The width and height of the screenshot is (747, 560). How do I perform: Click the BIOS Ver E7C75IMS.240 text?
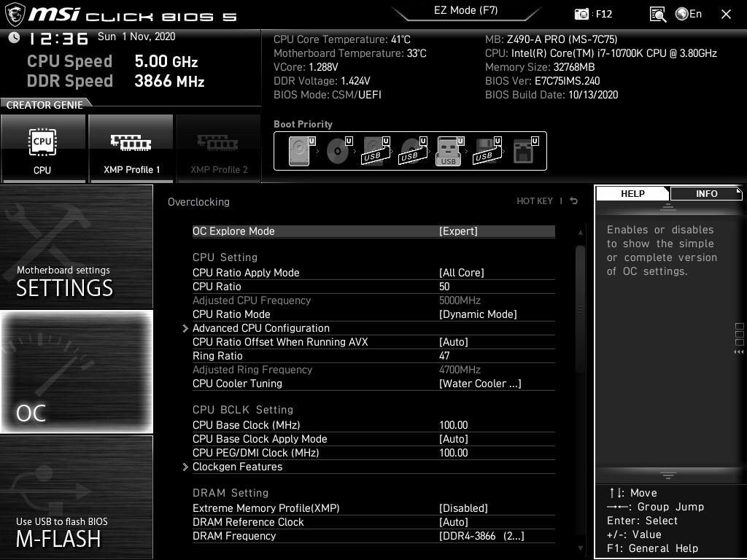tap(543, 81)
